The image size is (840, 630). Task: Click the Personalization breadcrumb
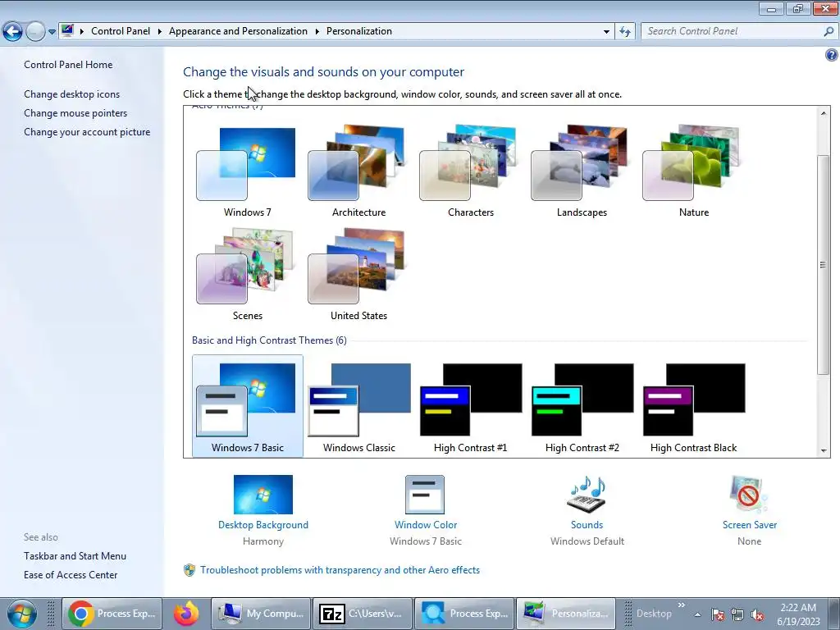(x=359, y=31)
